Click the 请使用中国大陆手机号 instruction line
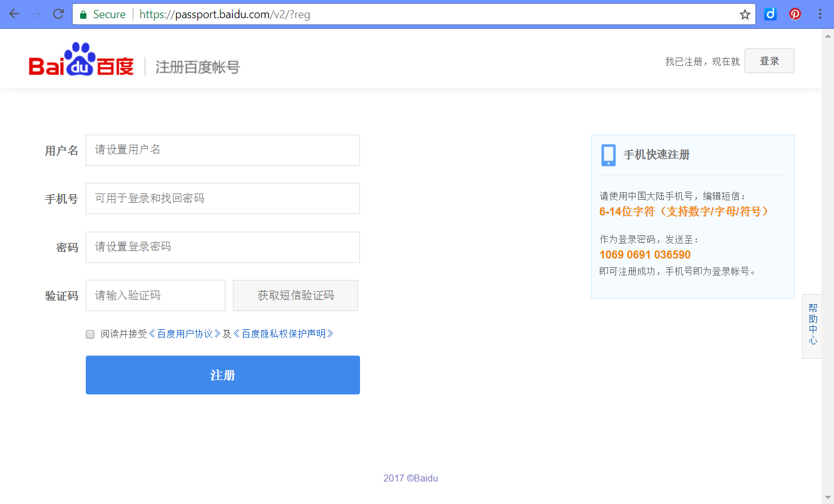This screenshot has width=834, height=504. pos(673,196)
